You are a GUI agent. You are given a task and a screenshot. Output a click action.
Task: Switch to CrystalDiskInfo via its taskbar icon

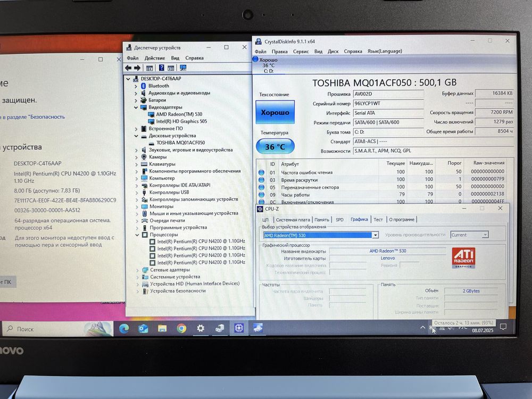[258, 328]
